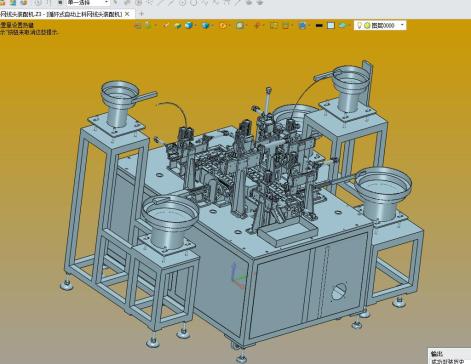Click the orange crosshair icon in viewport toolbar
471x364 pixels.
point(257,26)
